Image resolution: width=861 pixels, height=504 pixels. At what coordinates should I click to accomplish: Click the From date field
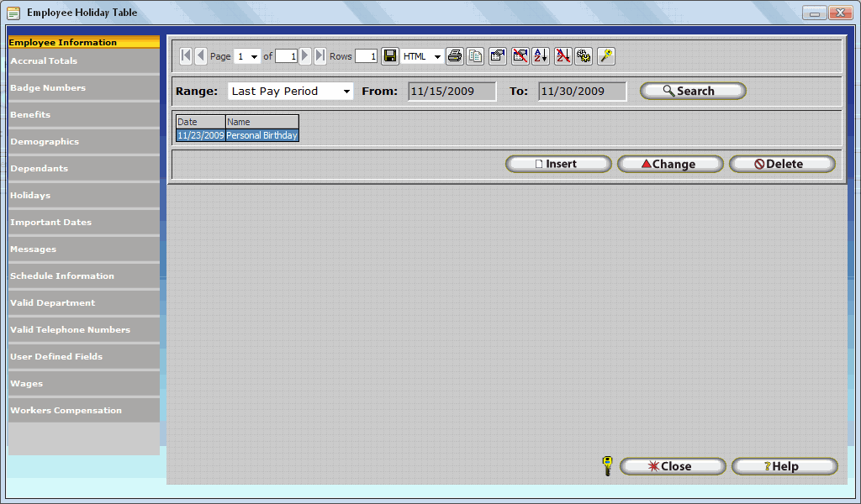click(x=452, y=92)
